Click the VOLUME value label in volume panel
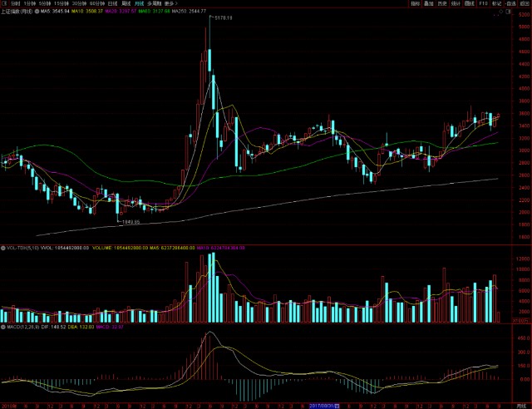The height and width of the screenshot is (409, 532). click(120, 248)
